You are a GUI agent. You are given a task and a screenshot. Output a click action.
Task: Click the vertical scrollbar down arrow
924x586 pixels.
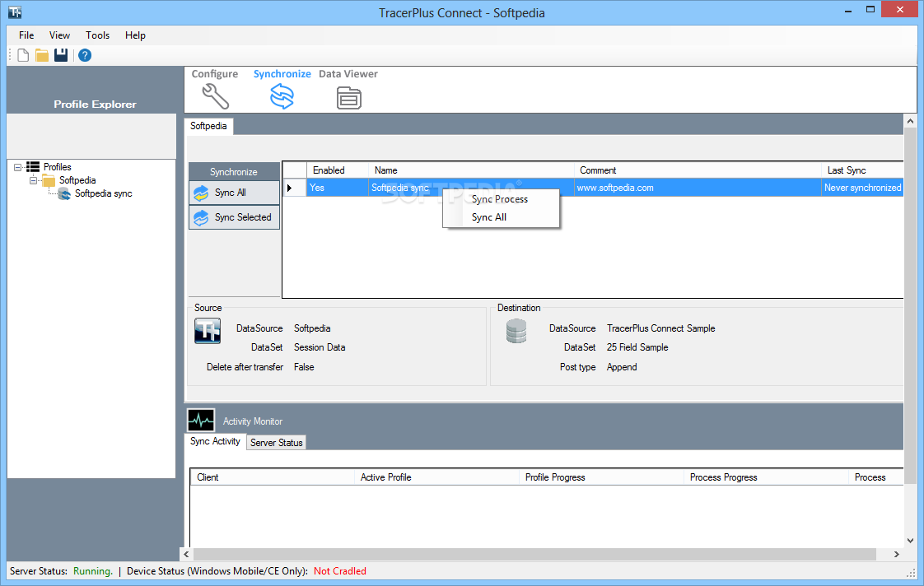(x=911, y=541)
